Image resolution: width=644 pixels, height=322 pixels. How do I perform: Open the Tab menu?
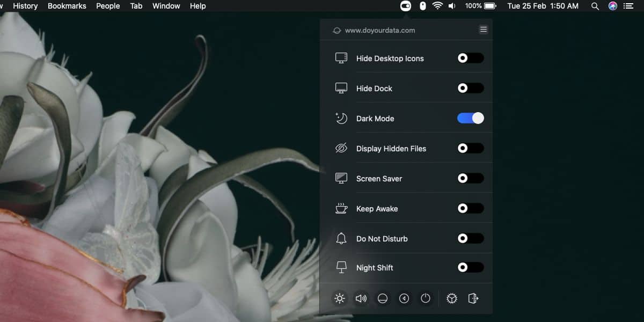pyautogui.click(x=136, y=6)
